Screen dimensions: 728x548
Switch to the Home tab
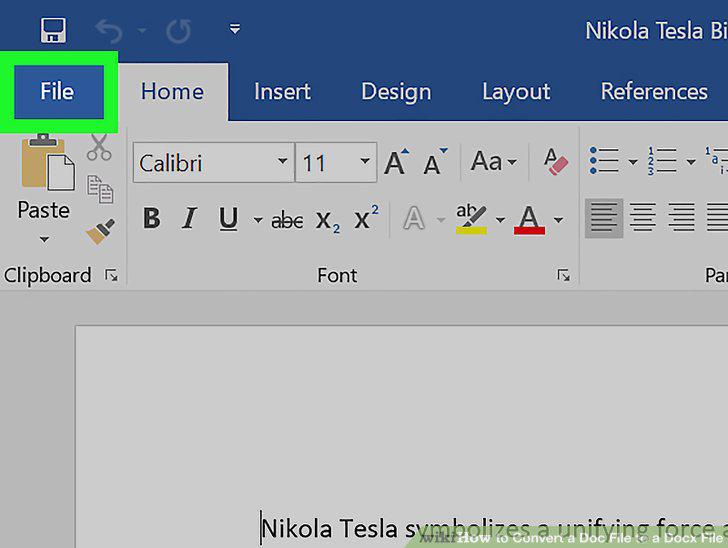(x=172, y=91)
